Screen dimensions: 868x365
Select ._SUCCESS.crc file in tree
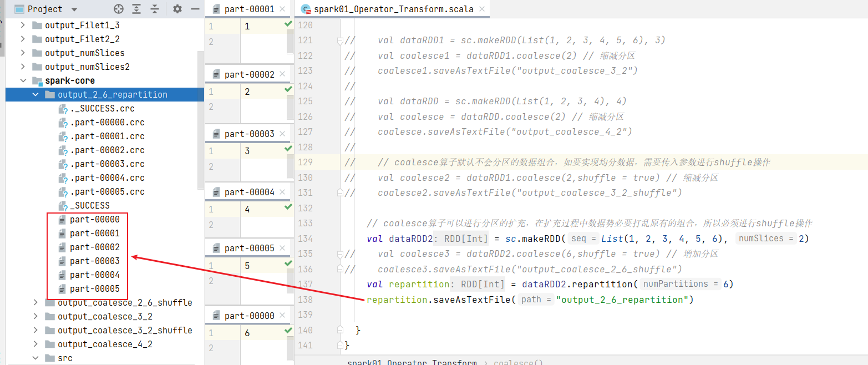click(102, 108)
